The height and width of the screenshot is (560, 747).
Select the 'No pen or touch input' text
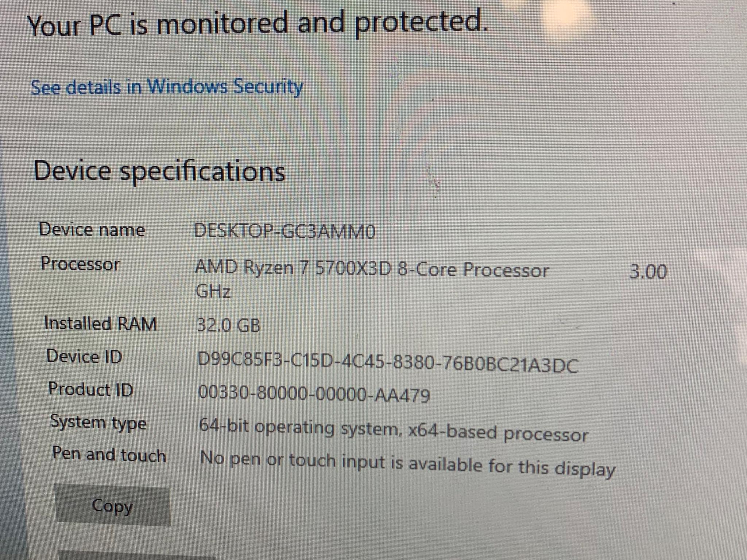pyautogui.click(x=407, y=463)
